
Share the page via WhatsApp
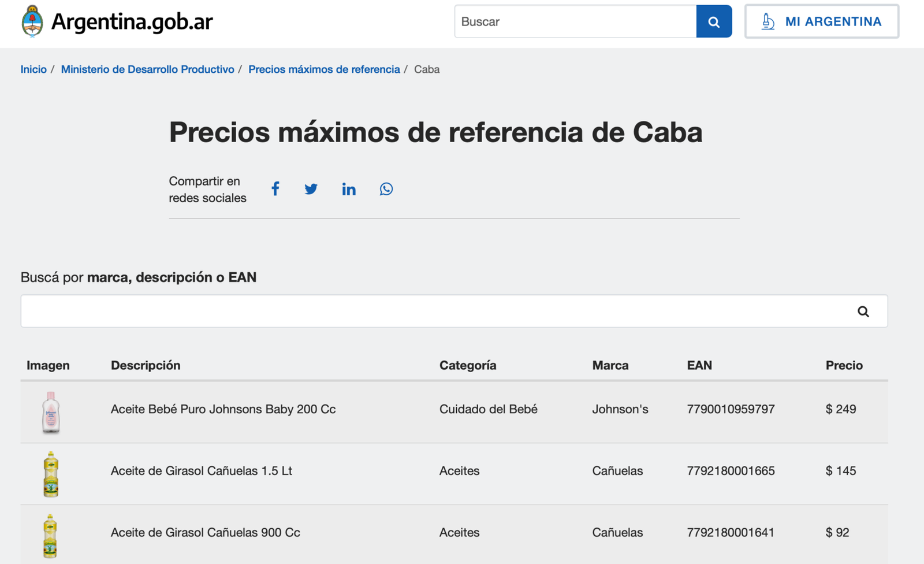click(x=386, y=189)
